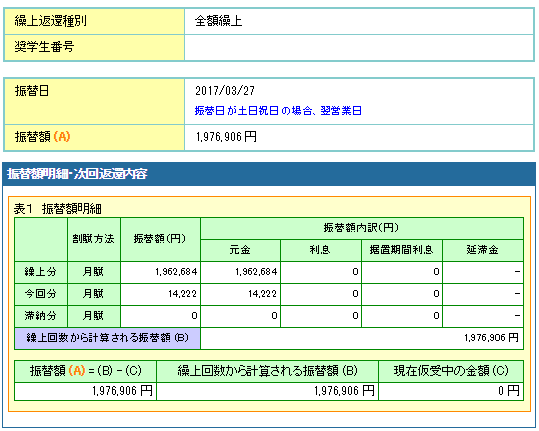Select 14,222 in the 元金 column

(263, 294)
